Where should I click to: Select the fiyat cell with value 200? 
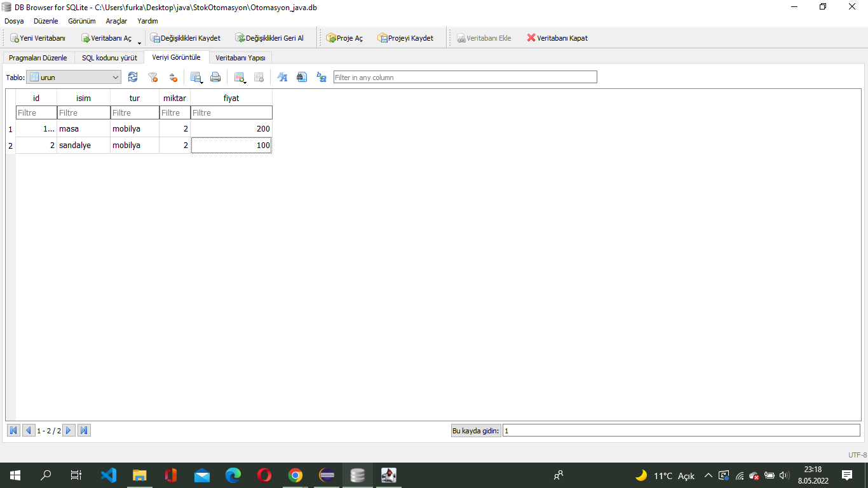pos(231,128)
